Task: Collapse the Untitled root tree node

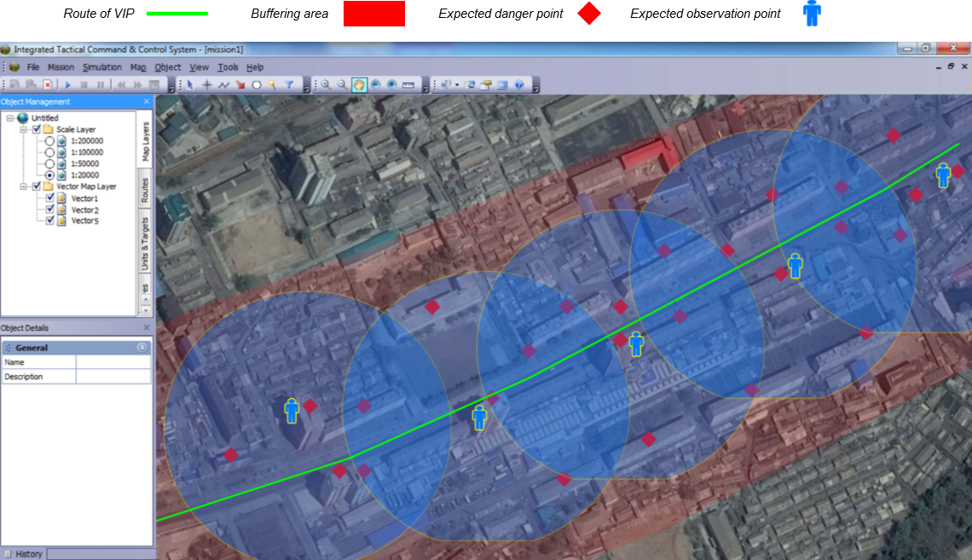Action: pyautogui.click(x=9, y=117)
